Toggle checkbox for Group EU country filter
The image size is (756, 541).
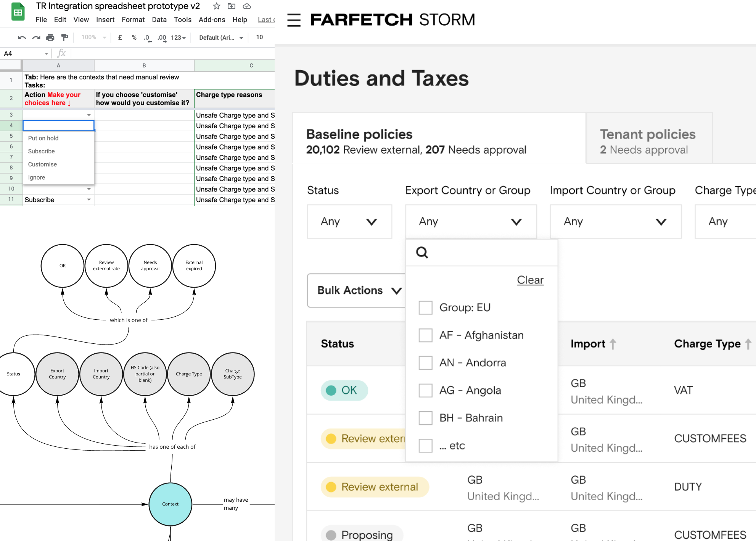pyautogui.click(x=425, y=307)
